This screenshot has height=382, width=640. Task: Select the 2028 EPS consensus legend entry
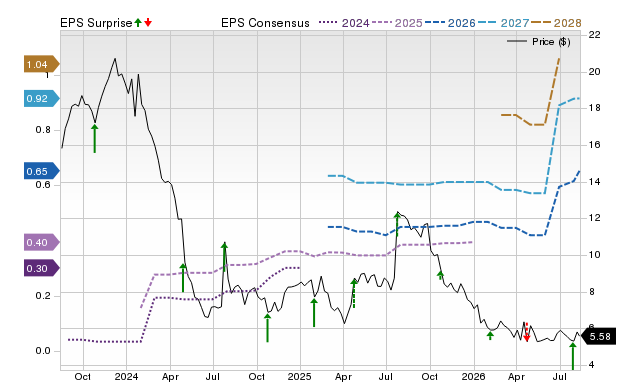click(x=556, y=23)
